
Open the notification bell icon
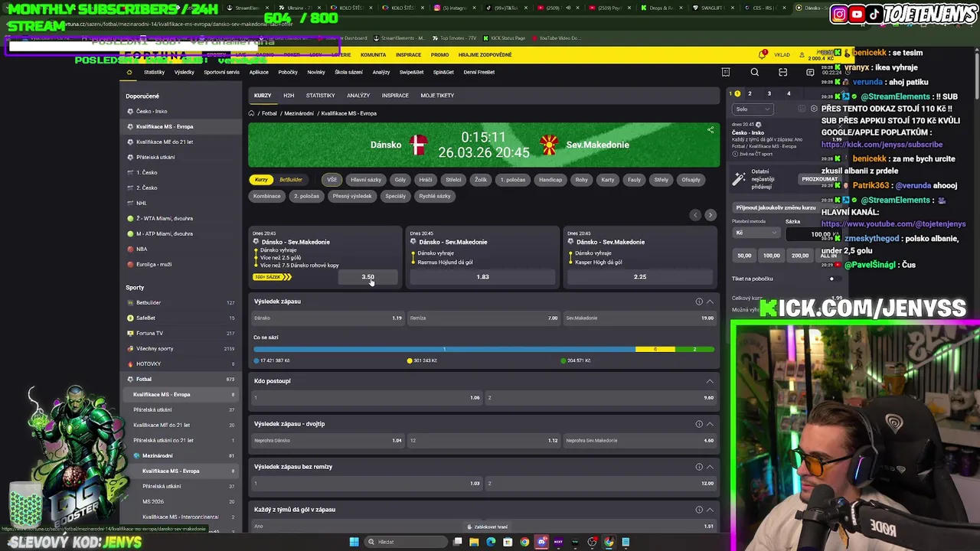(763, 54)
